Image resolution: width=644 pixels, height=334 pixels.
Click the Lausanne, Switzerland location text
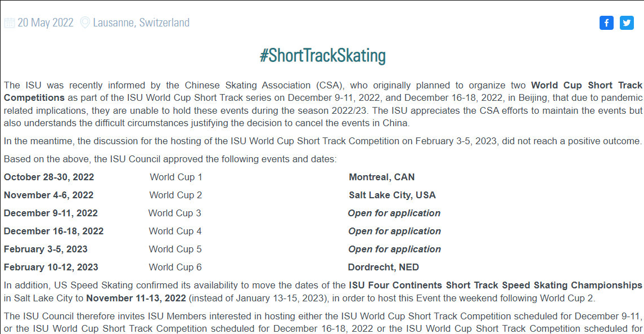[x=141, y=23]
